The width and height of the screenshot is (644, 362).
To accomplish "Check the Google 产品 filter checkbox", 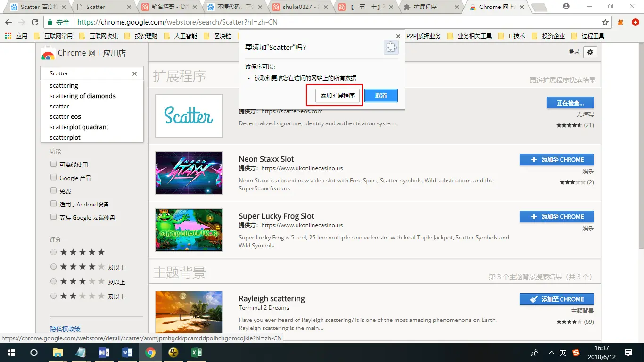I will tap(54, 178).
